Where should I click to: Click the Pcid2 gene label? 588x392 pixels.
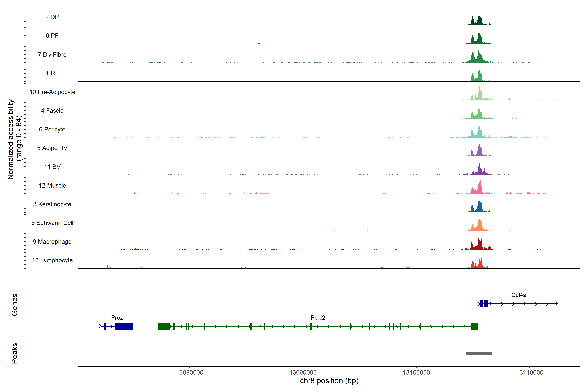318,318
